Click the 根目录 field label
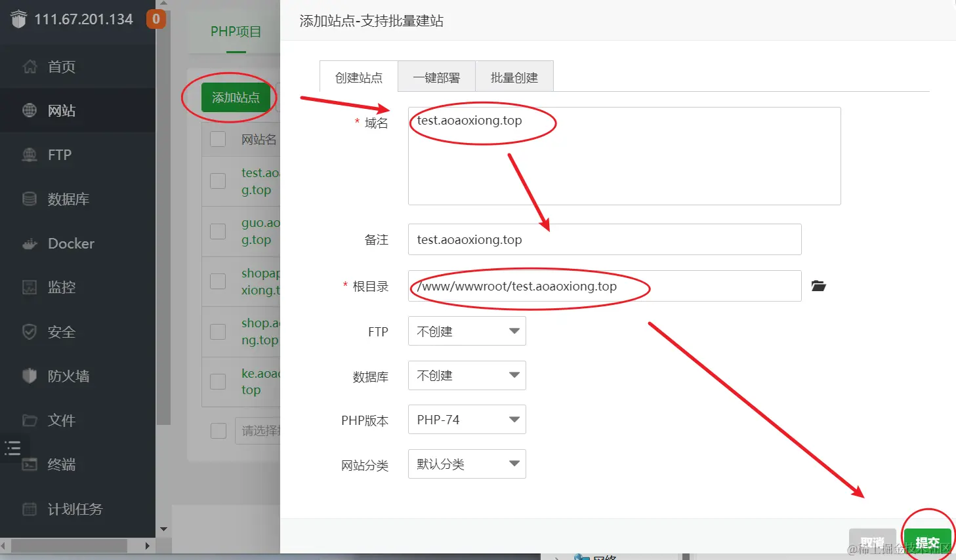 point(371,286)
